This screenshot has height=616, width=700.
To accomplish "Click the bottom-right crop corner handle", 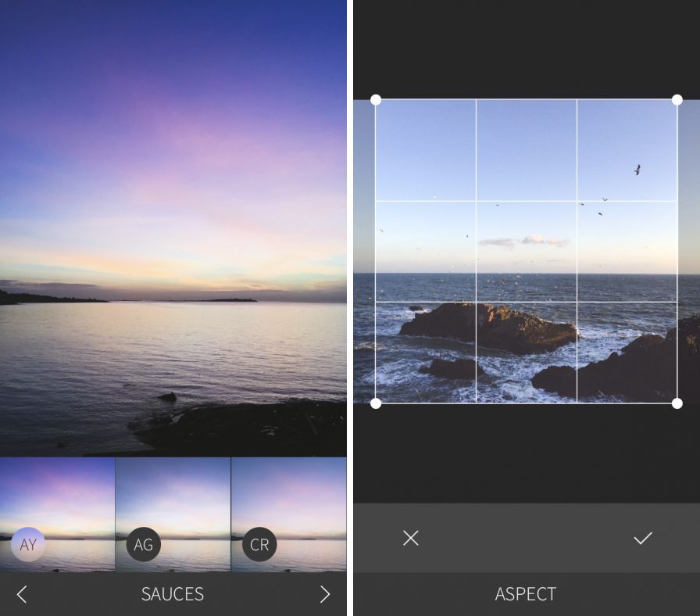I will tap(677, 403).
